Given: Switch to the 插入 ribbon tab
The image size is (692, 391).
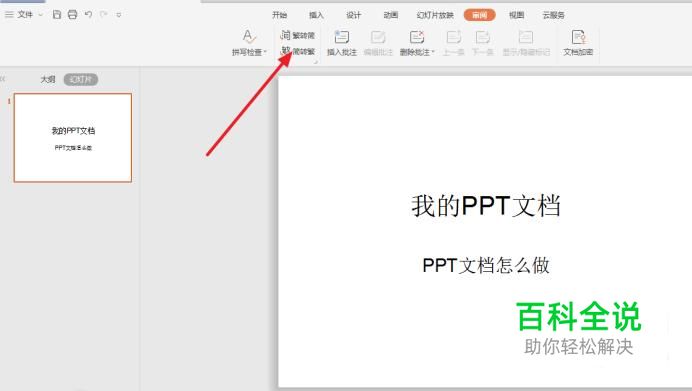Looking at the screenshot, I should [x=316, y=15].
